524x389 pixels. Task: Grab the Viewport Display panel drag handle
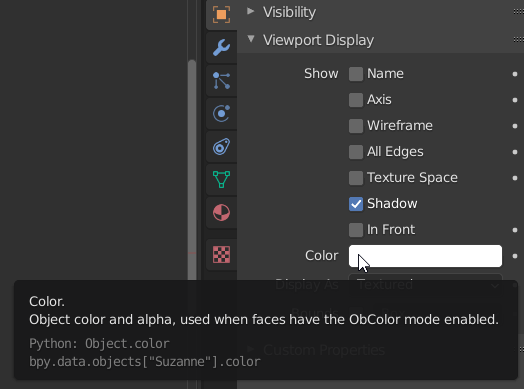[x=519, y=40]
